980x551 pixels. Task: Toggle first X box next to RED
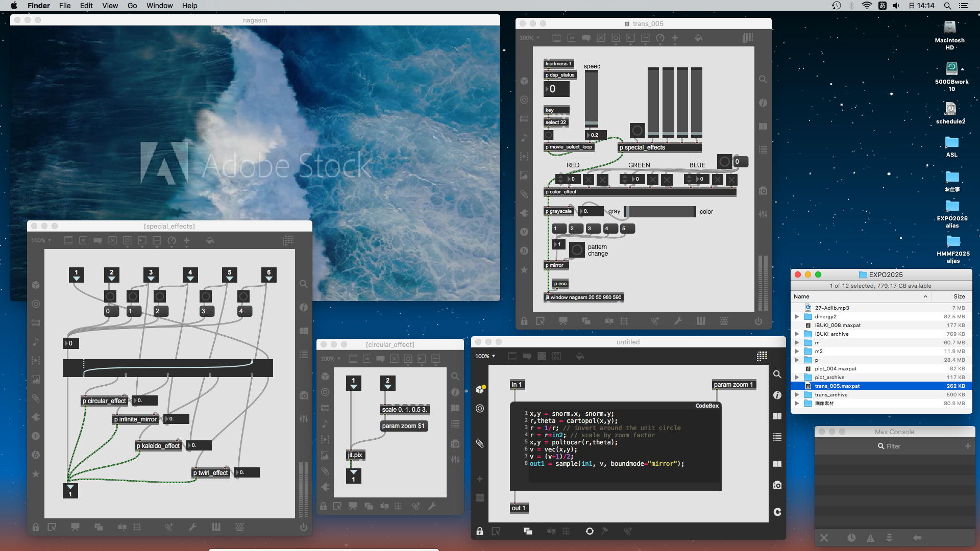pyautogui.click(x=589, y=180)
